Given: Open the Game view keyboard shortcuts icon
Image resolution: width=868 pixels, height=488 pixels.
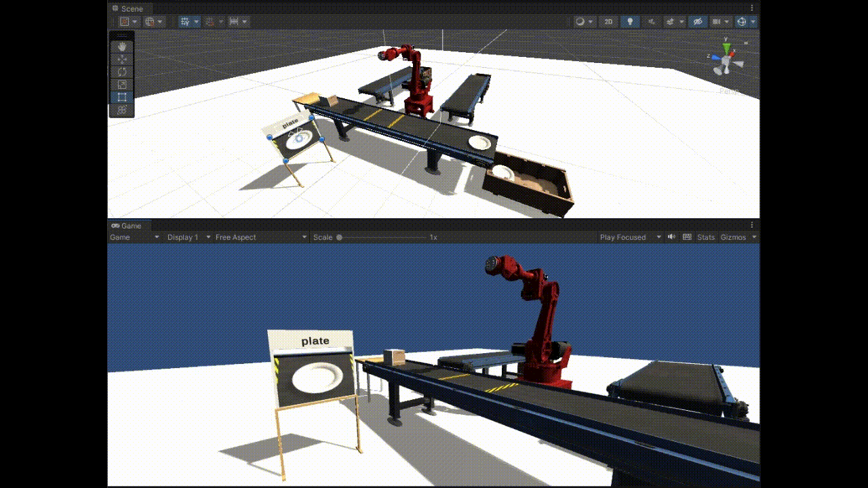Looking at the screenshot, I should (687, 237).
